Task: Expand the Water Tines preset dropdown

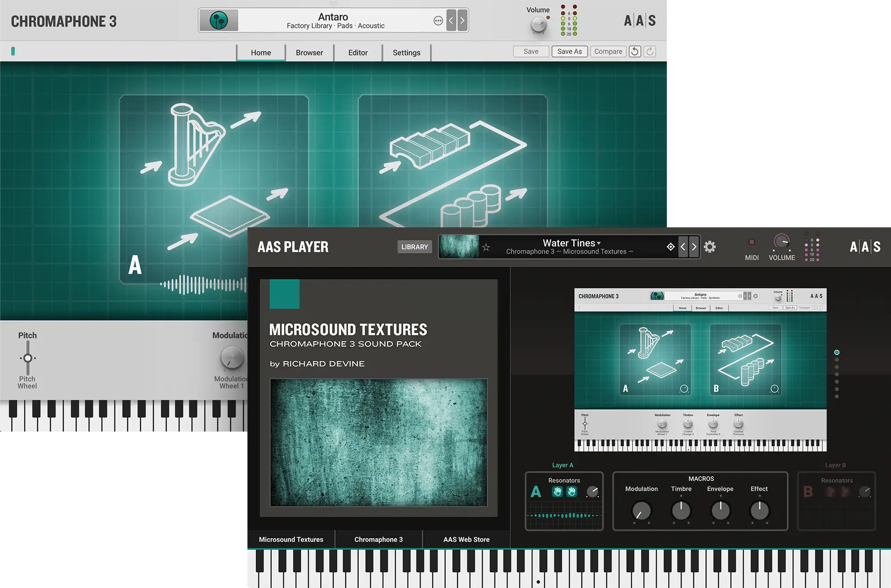Action: point(599,243)
